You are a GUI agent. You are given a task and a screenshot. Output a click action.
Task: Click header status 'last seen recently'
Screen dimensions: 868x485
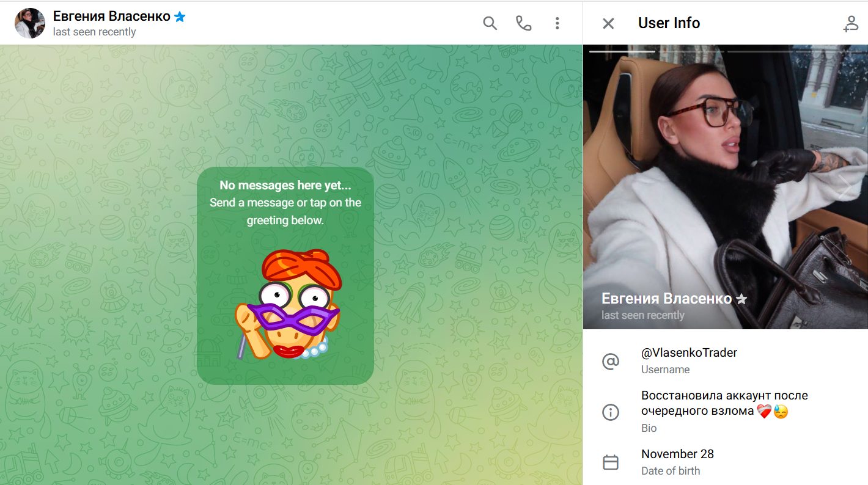pyautogui.click(x=94, y=32)
